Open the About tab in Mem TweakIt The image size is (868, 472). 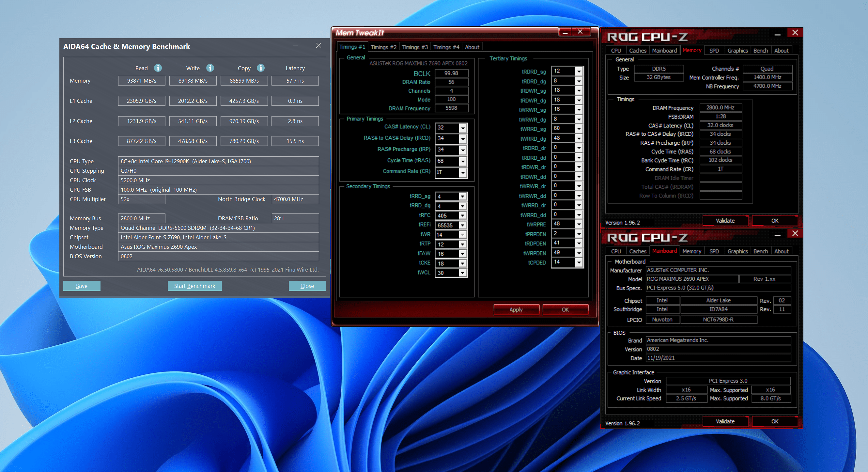coord(472,47)
